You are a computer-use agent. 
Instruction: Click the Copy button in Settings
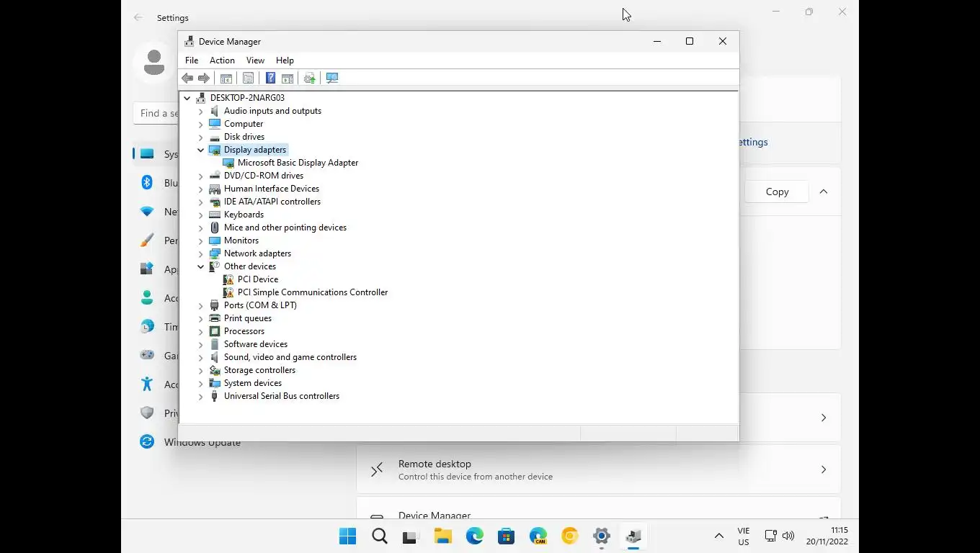(777, 192)
